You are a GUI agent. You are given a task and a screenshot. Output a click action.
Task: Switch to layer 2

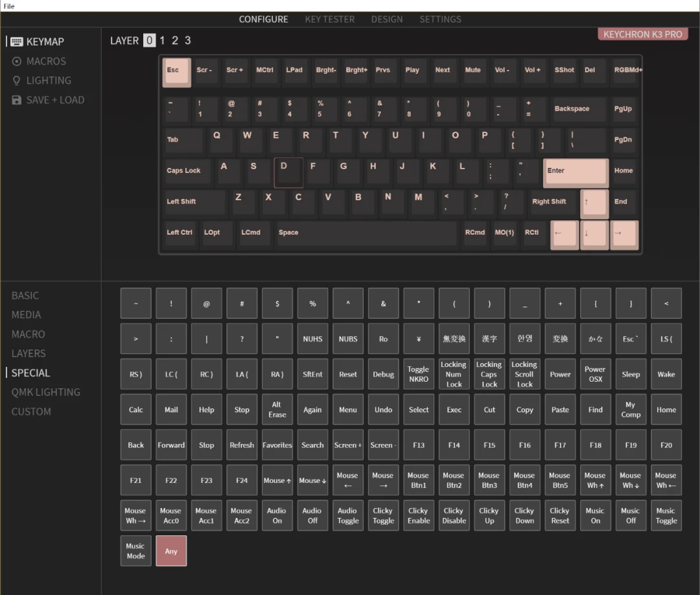coord(175,41)
